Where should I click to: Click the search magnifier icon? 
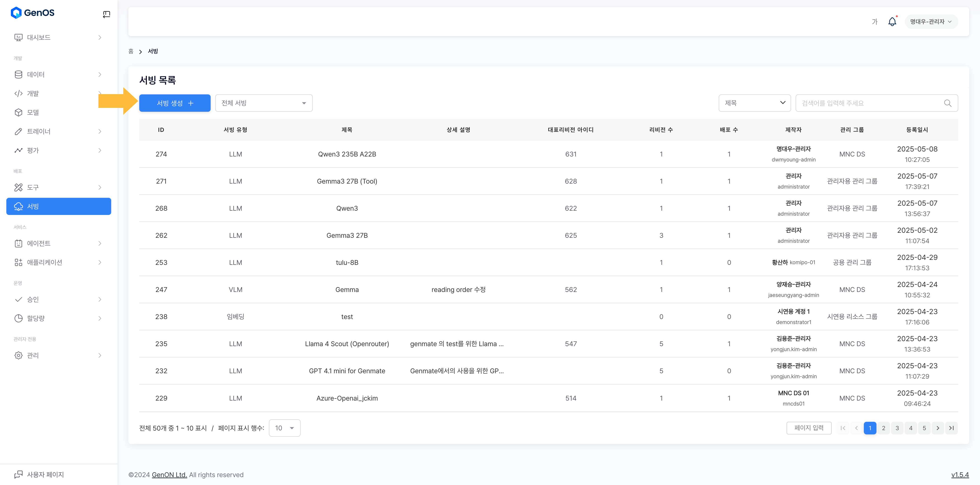(947, 103)
